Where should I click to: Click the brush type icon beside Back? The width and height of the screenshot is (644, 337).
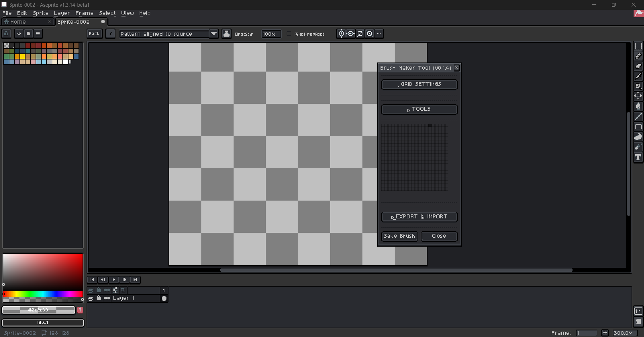(110, 34)
